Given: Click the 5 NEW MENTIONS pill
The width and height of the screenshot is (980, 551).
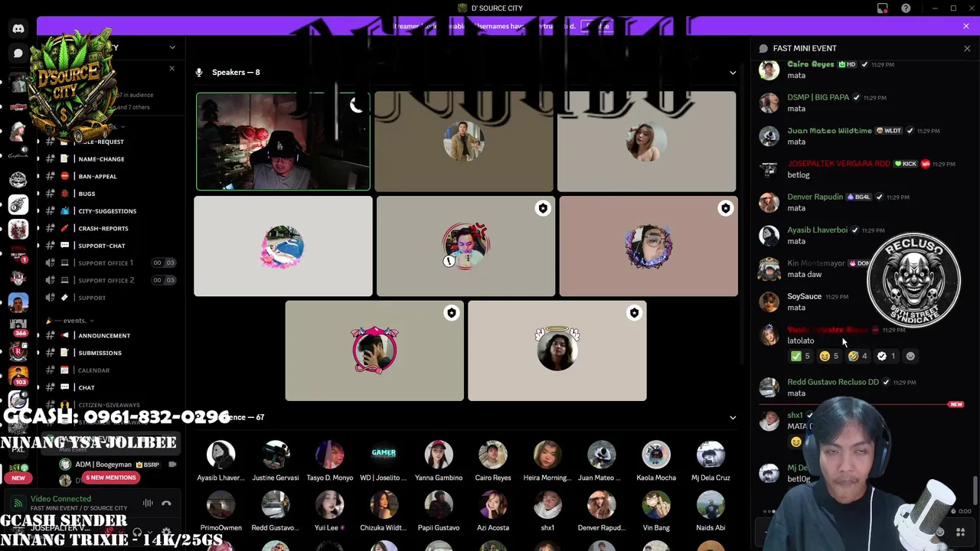Looking at the screenshot, I should tap(110, 478).
